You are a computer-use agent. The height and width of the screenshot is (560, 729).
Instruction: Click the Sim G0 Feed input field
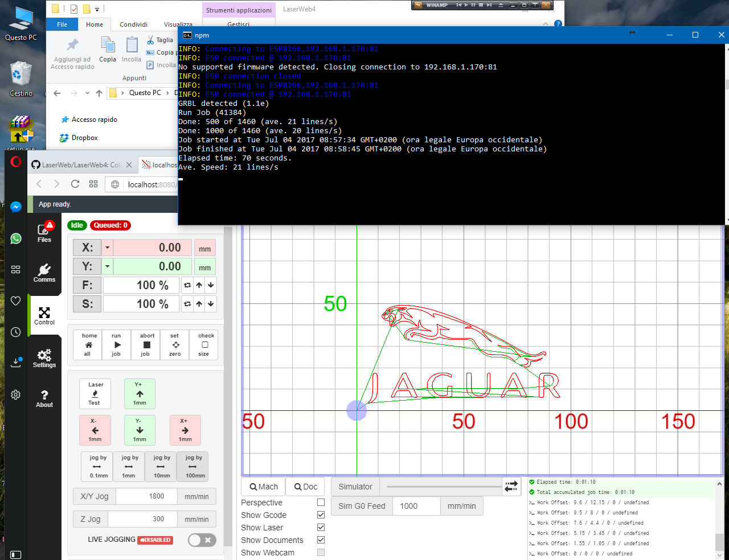tap(416, 506)
